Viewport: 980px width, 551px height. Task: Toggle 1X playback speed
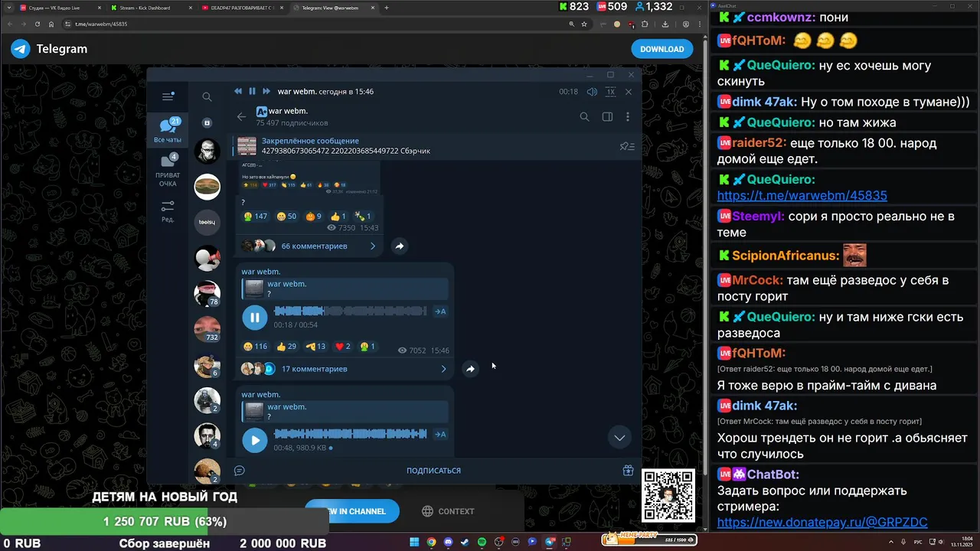pos(610,92)
